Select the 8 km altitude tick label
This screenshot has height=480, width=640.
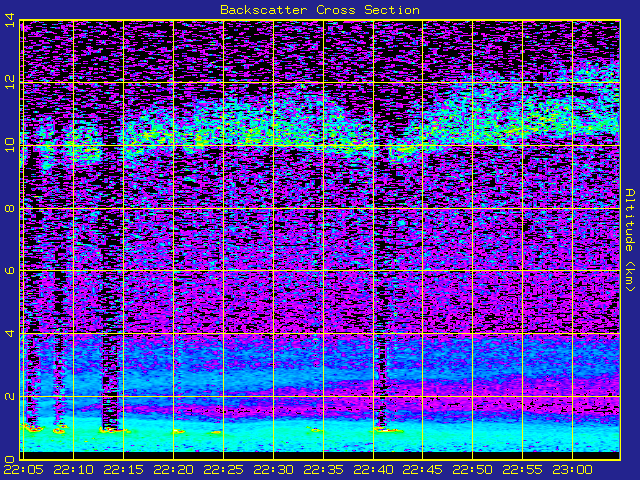[9, 209]
